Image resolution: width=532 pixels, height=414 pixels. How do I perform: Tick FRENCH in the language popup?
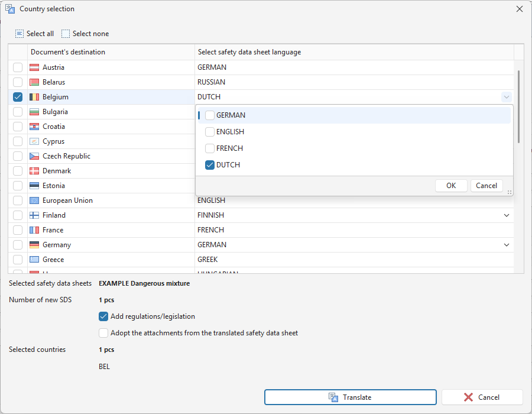[210, 148]
